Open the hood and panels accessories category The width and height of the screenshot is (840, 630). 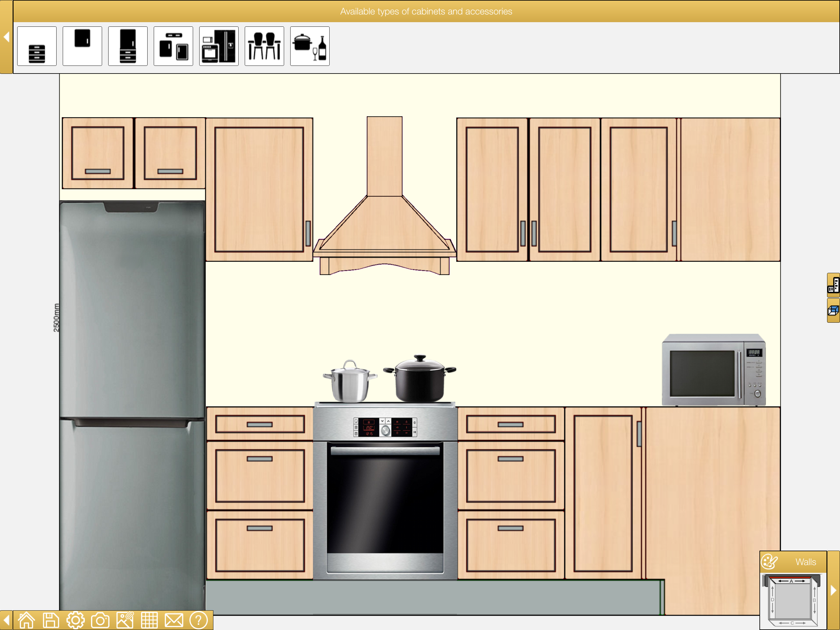pyautogui.click(x=173, y=46)
